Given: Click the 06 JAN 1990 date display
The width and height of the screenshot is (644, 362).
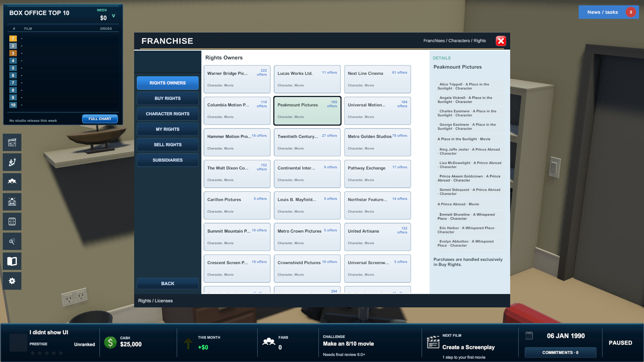Looking at the screenshot, I should point(566,336).
